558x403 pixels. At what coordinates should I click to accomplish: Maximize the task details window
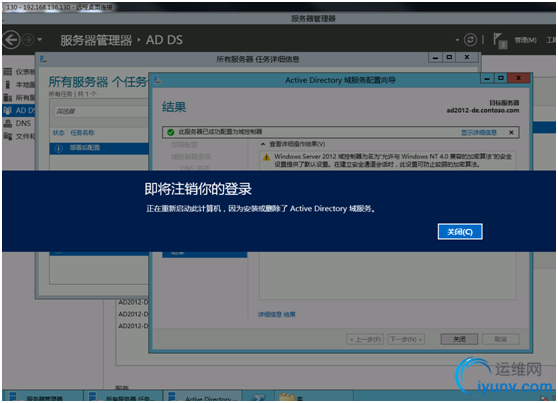coord(449,57)
